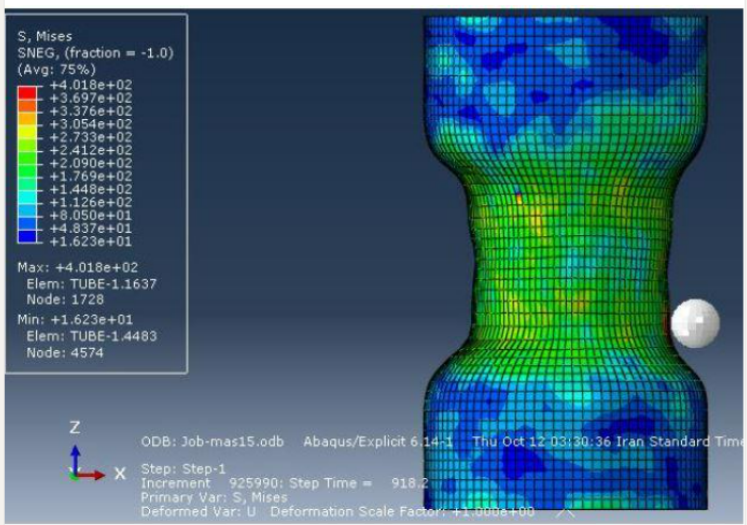
Task: Click the 'S, Mises' legend title
Action: pyautogui.click(x=45, y=36)
